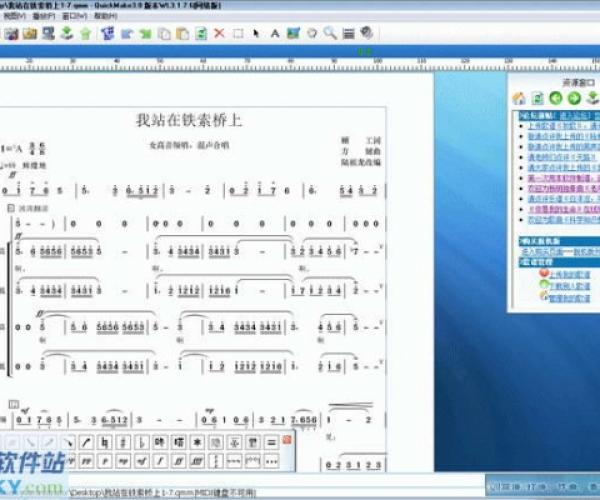Click the green download arrow toolbar icon
Viewport: 600px width, 500px height.
[67, 34]
